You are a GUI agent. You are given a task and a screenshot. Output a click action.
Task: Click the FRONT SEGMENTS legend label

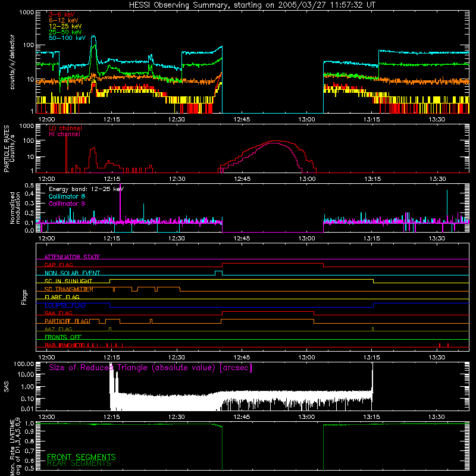[82, 457]
